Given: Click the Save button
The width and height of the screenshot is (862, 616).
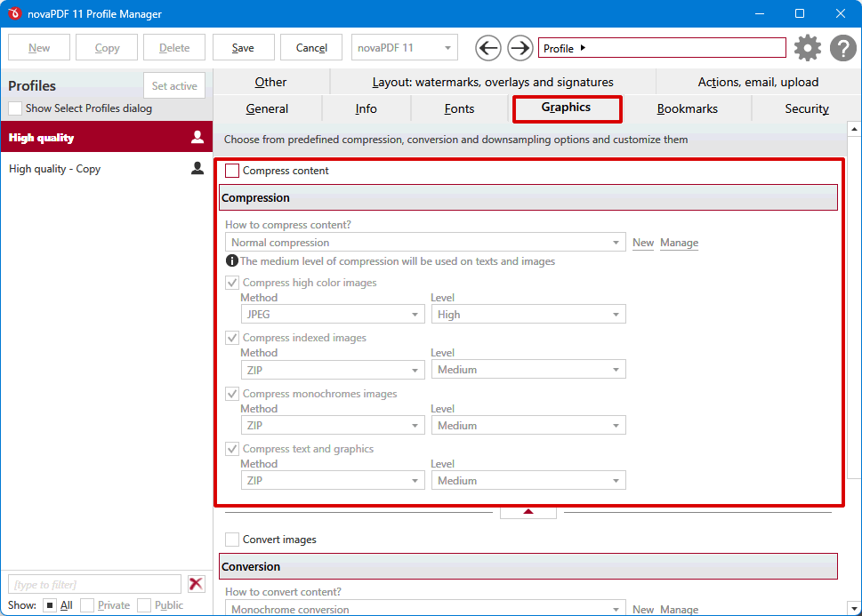Looking at the screenshot, I should tap(243, 48).
